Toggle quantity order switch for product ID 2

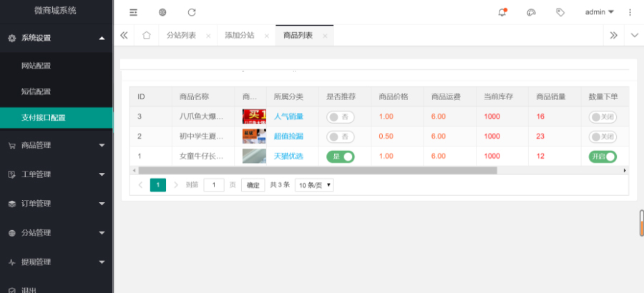point(602,136)
